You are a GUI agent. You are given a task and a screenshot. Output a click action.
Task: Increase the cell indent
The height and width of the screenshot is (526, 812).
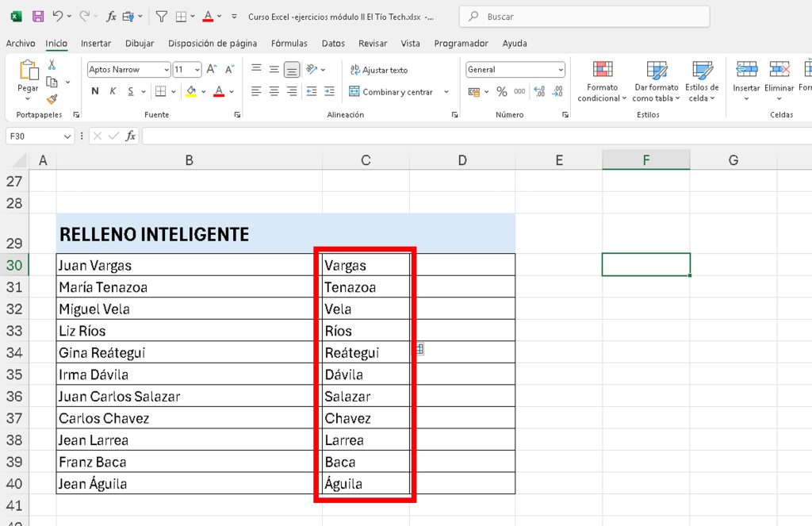(329, 91)
